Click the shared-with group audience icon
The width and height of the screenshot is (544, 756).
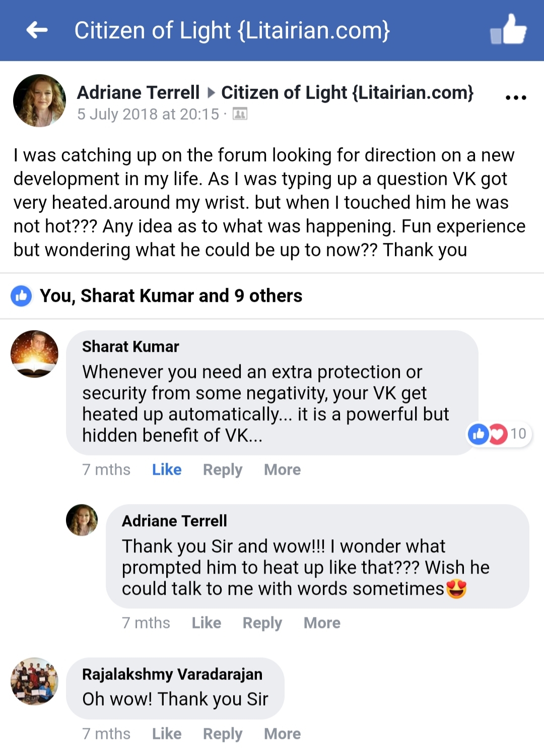240,114
